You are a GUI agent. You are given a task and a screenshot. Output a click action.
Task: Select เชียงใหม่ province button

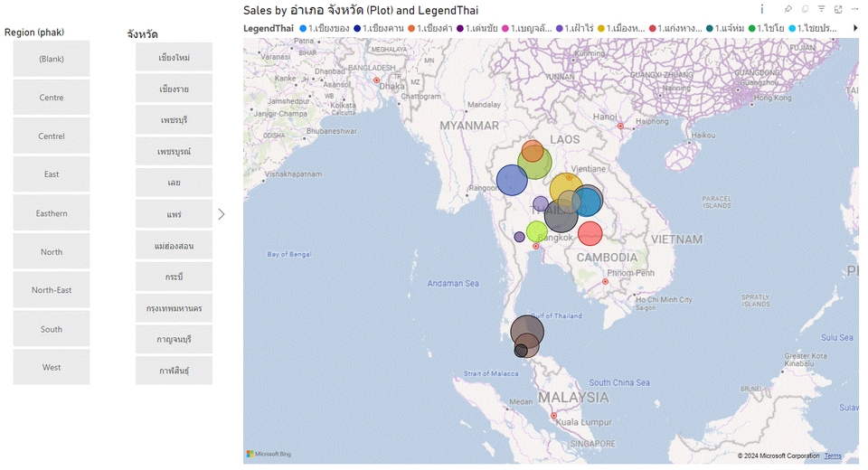[x=174, y=58]
